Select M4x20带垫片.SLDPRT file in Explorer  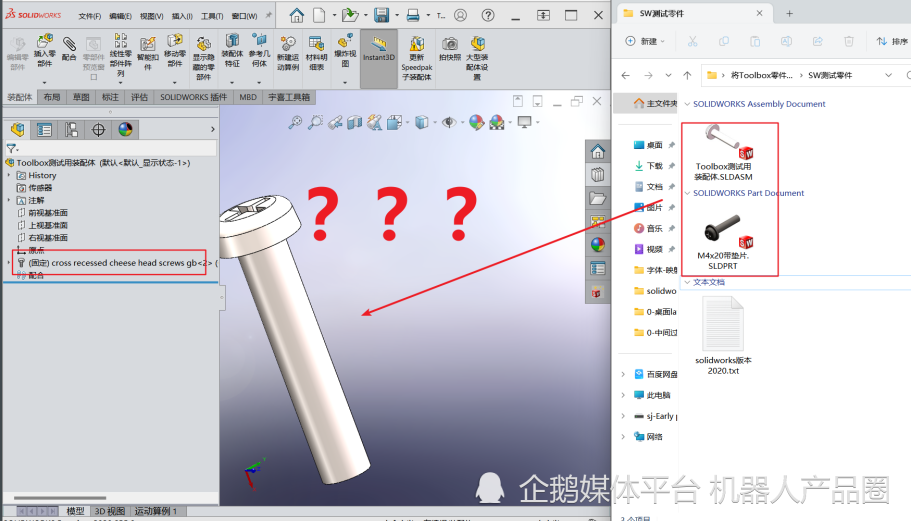tap(724, 242)
